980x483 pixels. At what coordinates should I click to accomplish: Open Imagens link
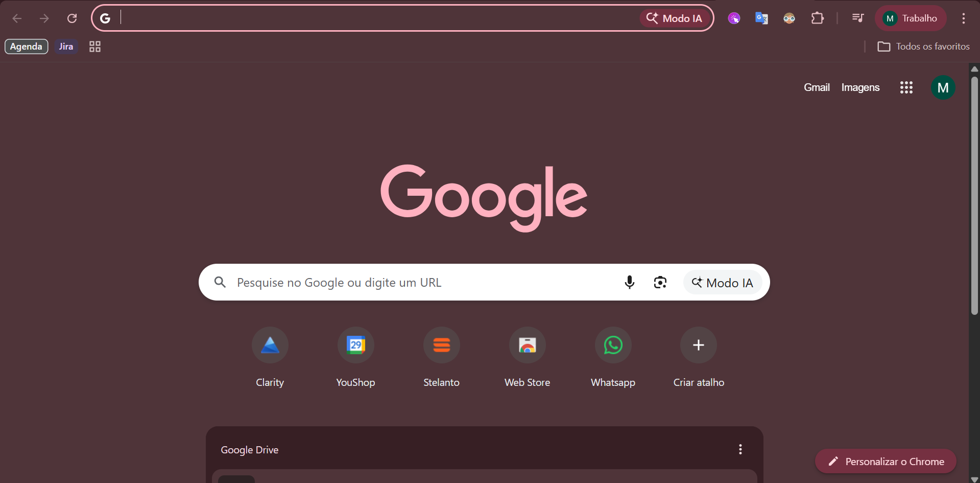(x=861, y=87)
